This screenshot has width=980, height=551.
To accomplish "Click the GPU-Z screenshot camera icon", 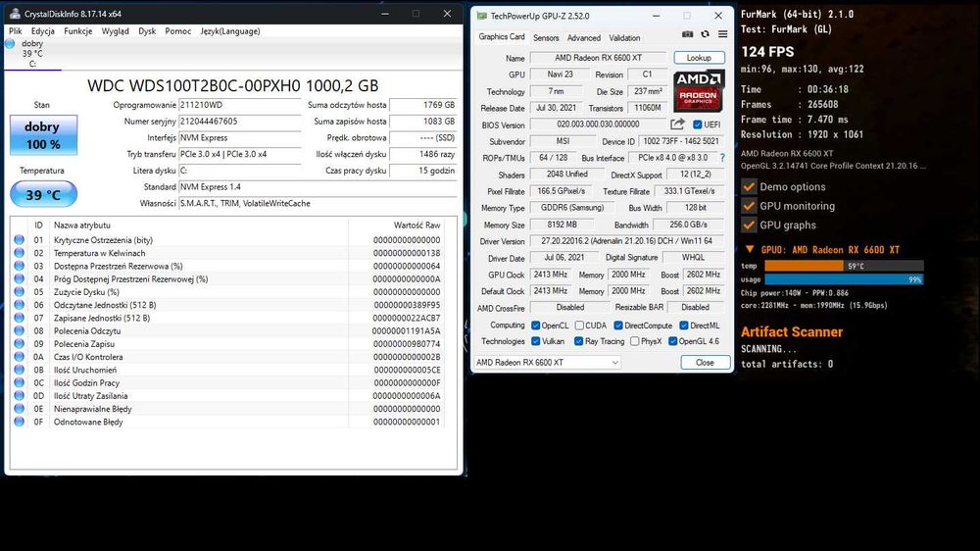I will point(688,34).
